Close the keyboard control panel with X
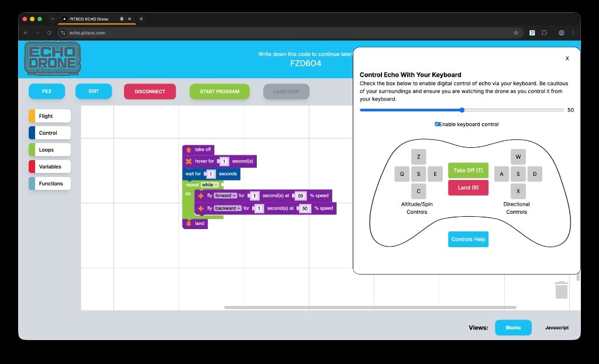This screenshot has height=364, width=599. point(567,58)
